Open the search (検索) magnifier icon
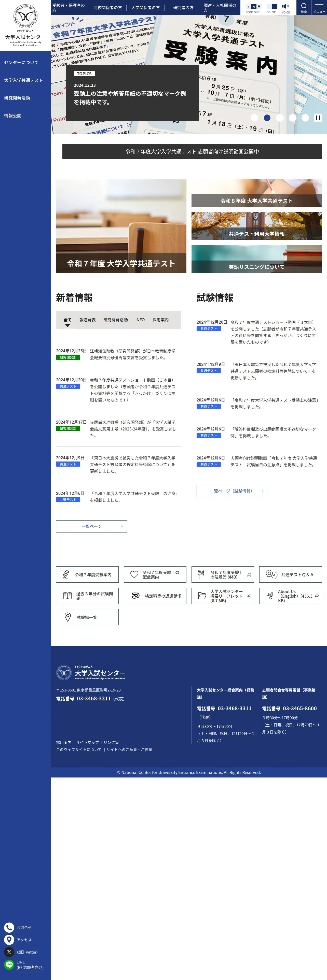327x980 pixels. coord(304,6)
